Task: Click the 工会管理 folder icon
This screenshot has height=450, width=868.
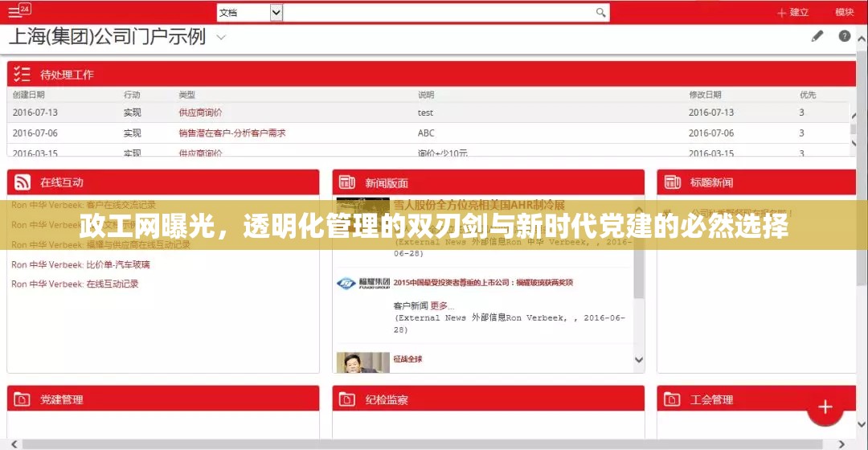Action: (671, 399)
